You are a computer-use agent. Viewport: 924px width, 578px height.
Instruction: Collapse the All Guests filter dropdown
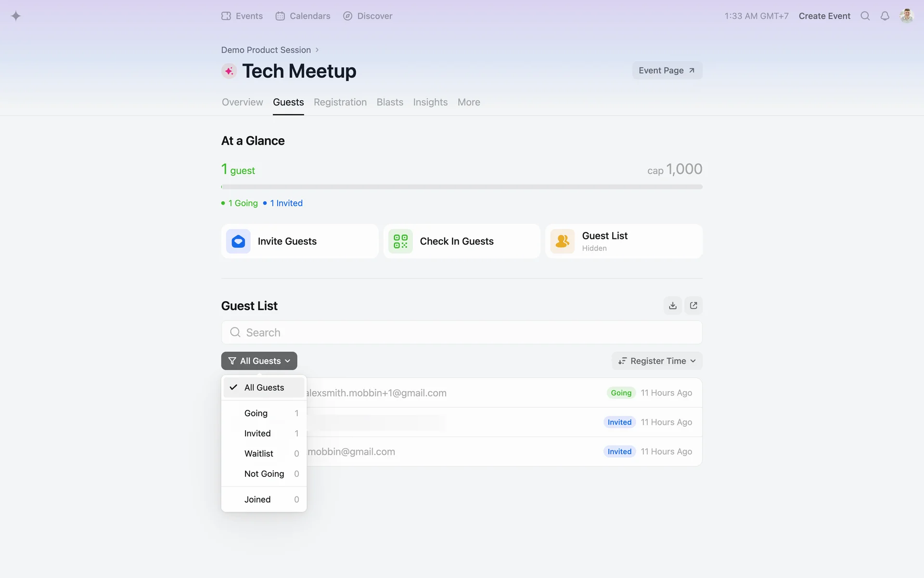(259, 361)
